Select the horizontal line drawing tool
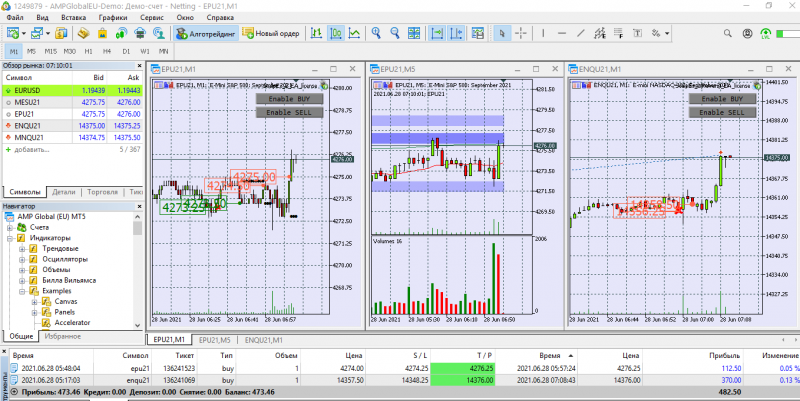 coord(562,34)
